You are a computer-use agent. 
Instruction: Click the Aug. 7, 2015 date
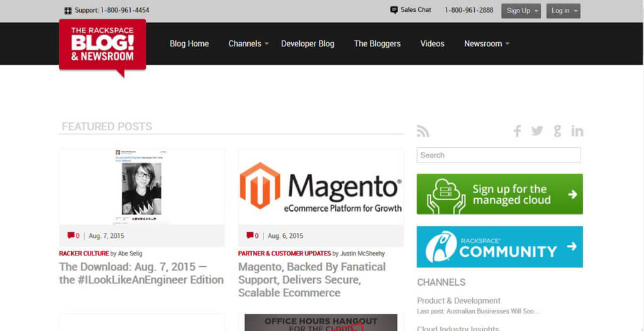[106, 236]
